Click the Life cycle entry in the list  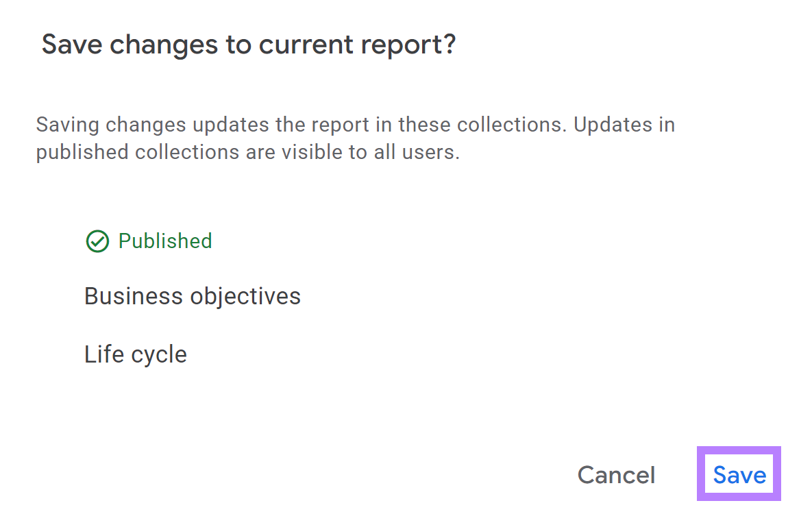135,354
